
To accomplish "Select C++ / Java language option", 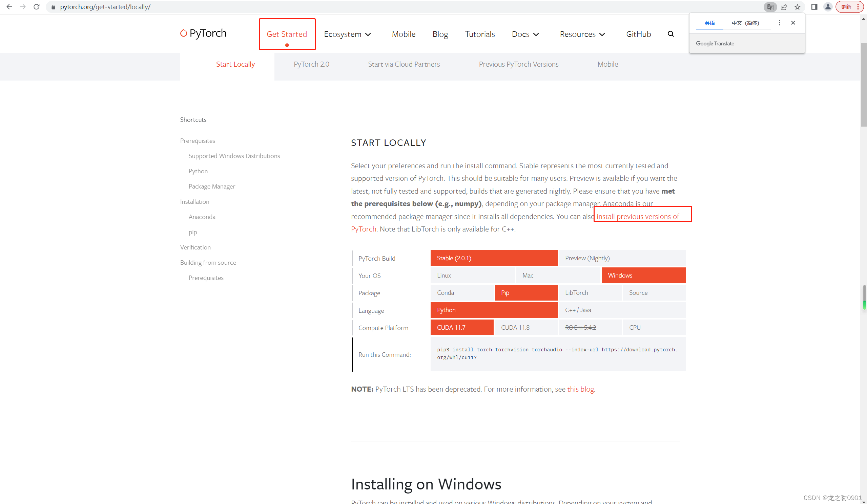I will click(622, 310).
